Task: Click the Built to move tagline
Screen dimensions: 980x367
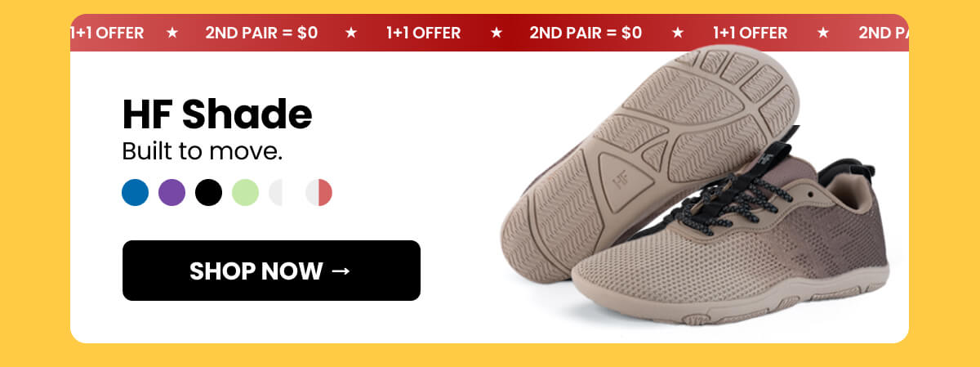Action: 202,152
